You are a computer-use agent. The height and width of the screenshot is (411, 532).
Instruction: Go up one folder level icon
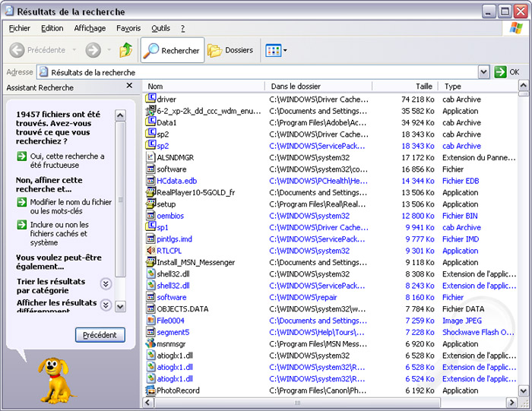coord(126,50)
